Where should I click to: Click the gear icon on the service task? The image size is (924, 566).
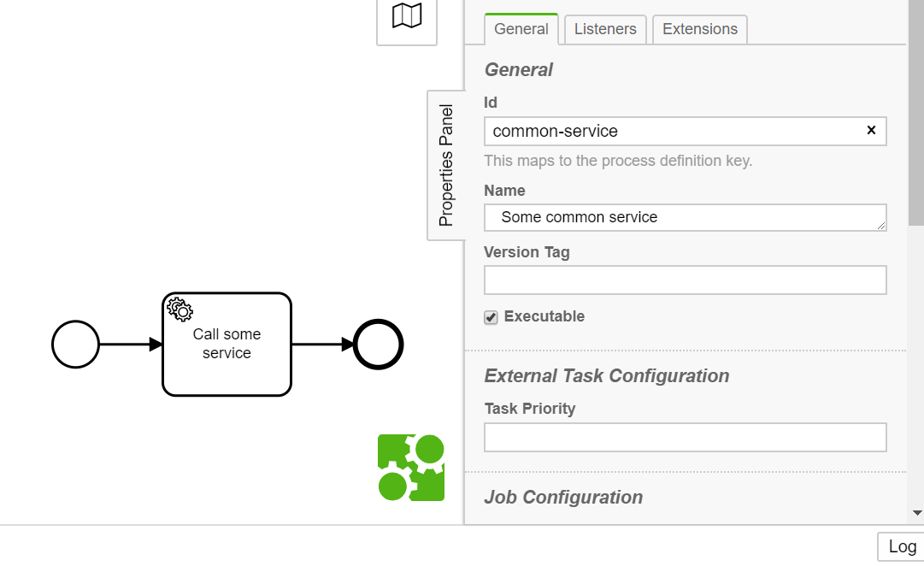coord(180,309)
